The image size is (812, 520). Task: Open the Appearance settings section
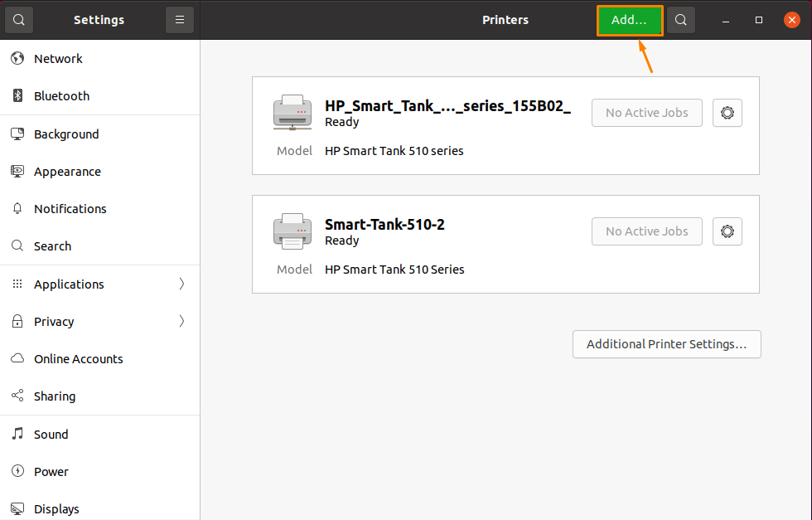(67, 171)
